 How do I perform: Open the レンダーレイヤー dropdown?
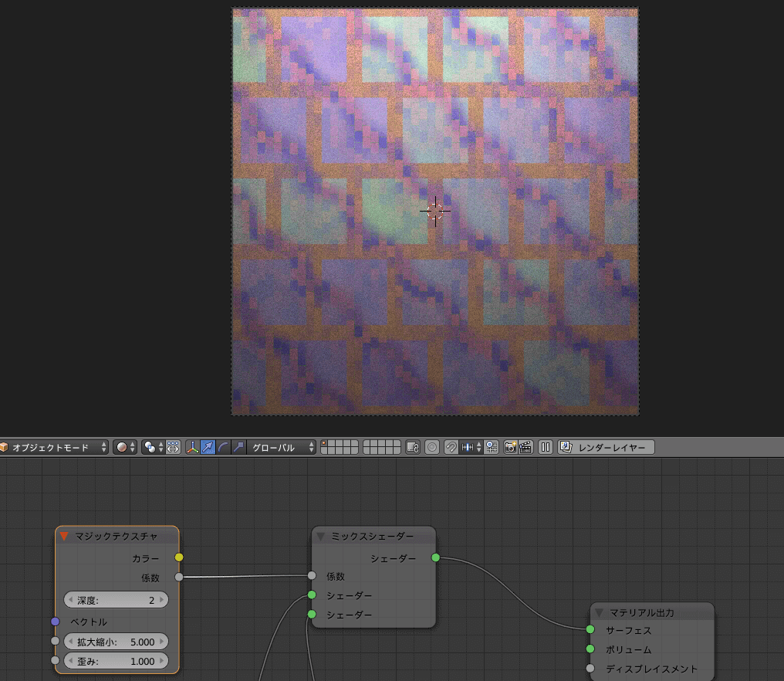tap(606, 447)
